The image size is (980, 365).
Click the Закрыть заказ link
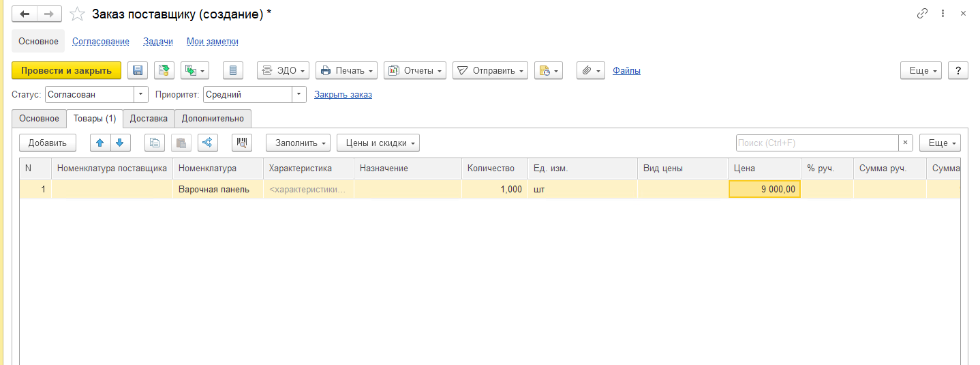(x=343, y=95)
